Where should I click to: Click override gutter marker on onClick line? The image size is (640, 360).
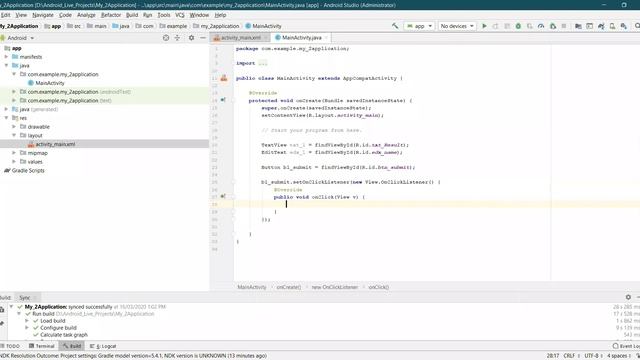click(223, 196)
